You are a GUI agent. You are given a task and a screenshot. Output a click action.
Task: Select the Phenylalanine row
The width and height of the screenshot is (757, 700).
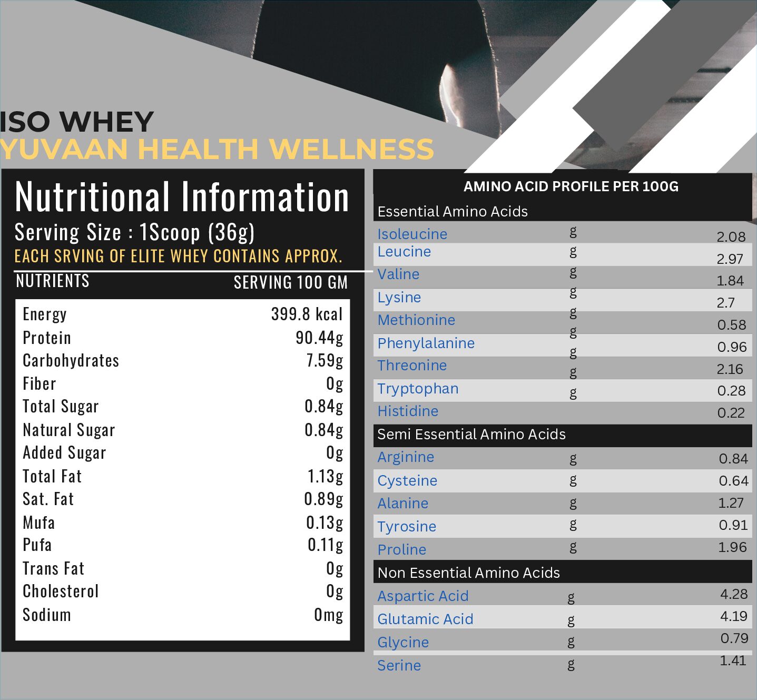(x=562, y=344)
